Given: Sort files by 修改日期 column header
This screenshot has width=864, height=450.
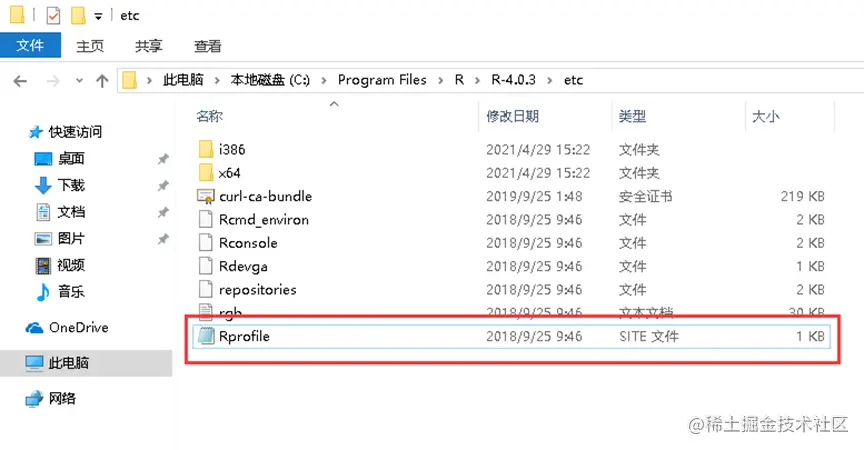Looking at the screenshot, I should point(512,116).
